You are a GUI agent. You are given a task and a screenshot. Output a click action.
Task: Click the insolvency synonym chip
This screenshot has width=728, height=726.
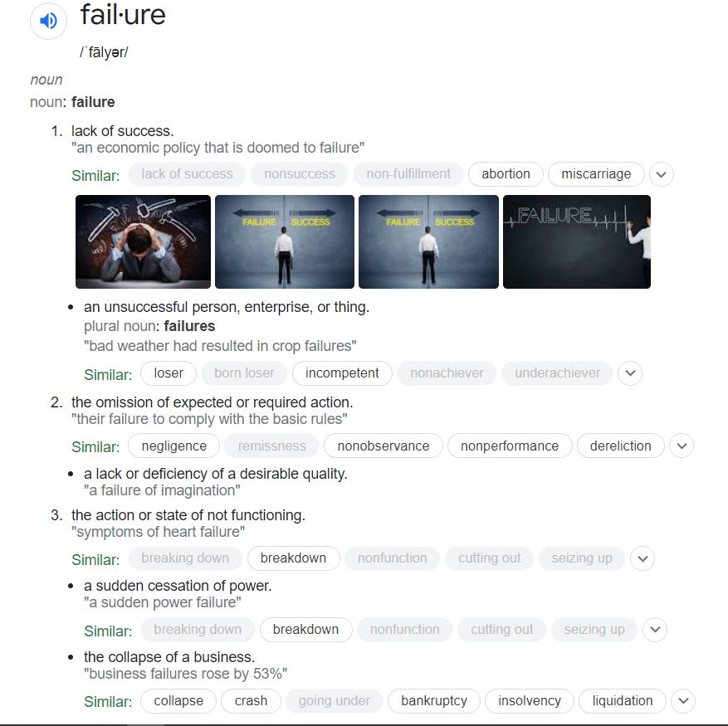530,701
